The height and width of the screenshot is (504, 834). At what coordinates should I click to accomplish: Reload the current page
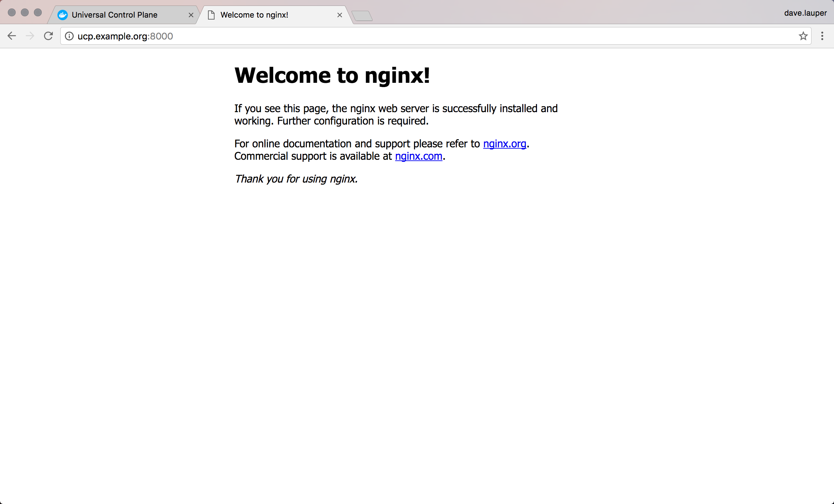pos(48,36)
